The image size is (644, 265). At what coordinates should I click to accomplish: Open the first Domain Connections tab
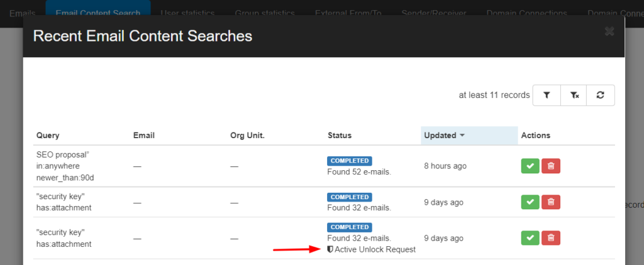526,13
